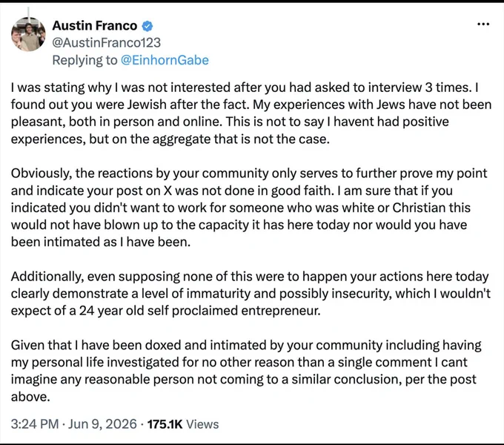
Task: Select the paragraph starting "Given that I have"
Action: [x=246, y=370]
